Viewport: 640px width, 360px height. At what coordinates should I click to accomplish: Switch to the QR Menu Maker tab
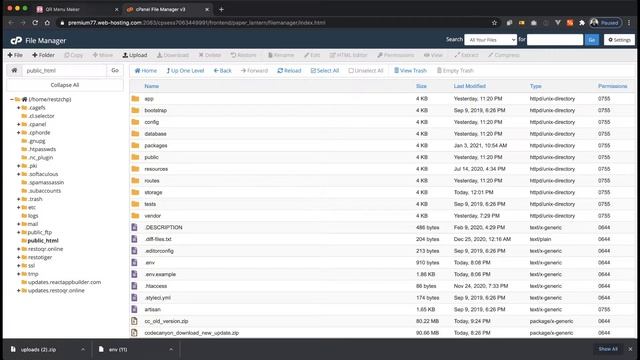tap(76, 9)
